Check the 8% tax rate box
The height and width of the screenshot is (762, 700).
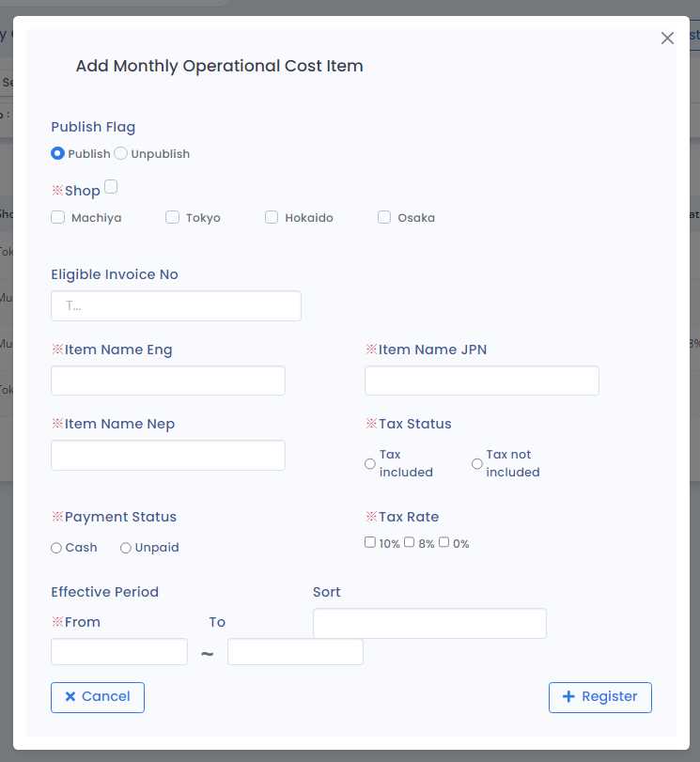410,542
